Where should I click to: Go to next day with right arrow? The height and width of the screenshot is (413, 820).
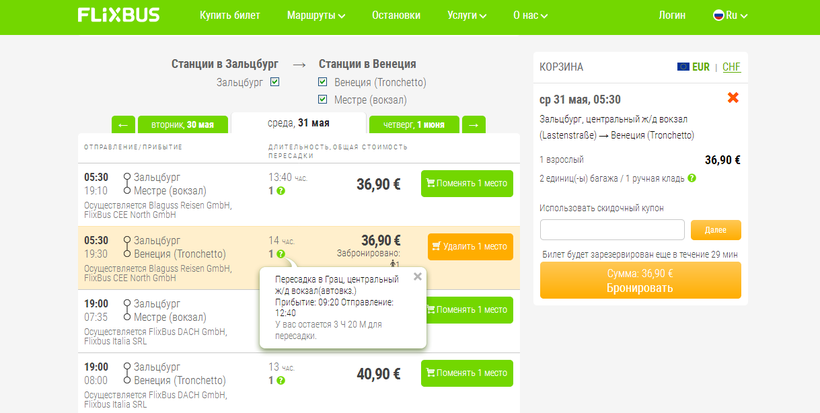coord(474,125)
